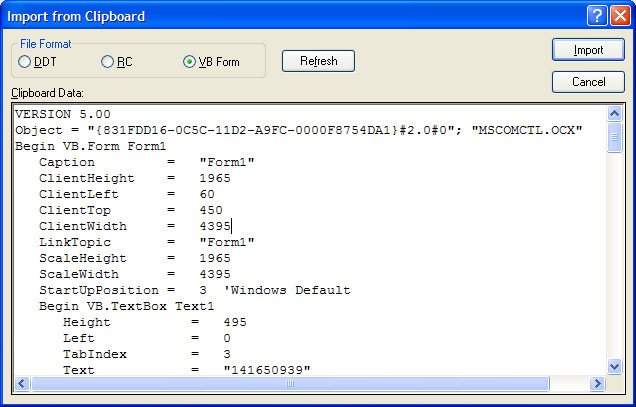The height and width of the screenshot is (407, 636).
Task: Click the Left property line
Action: pyautogui.click(x=147, y=338)
